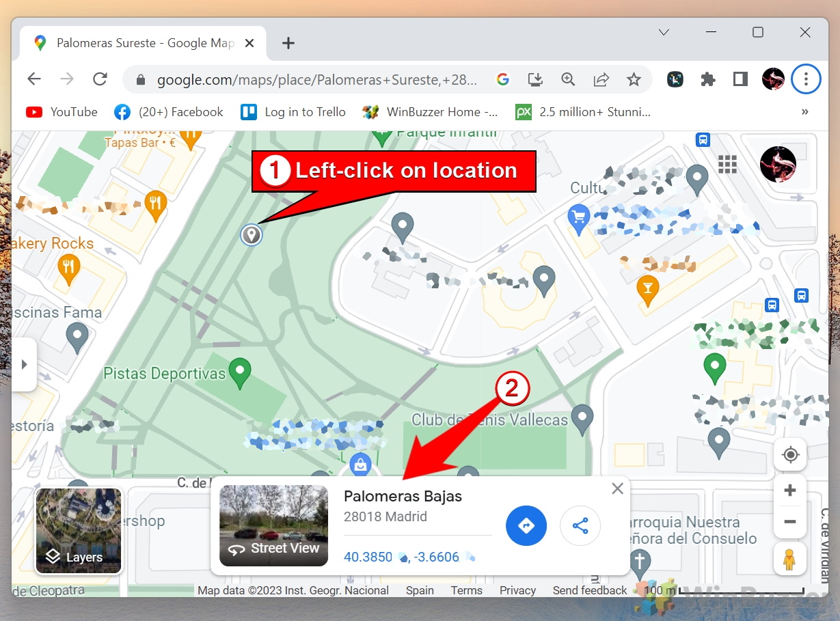Center map on your location
Screen dimensions: 840x621
point(791,455)
